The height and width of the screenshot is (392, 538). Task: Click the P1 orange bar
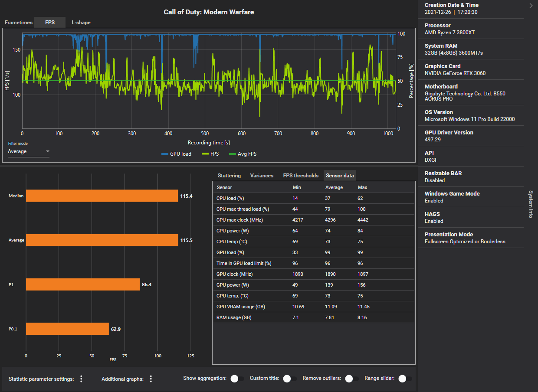[x=83, y=284]
